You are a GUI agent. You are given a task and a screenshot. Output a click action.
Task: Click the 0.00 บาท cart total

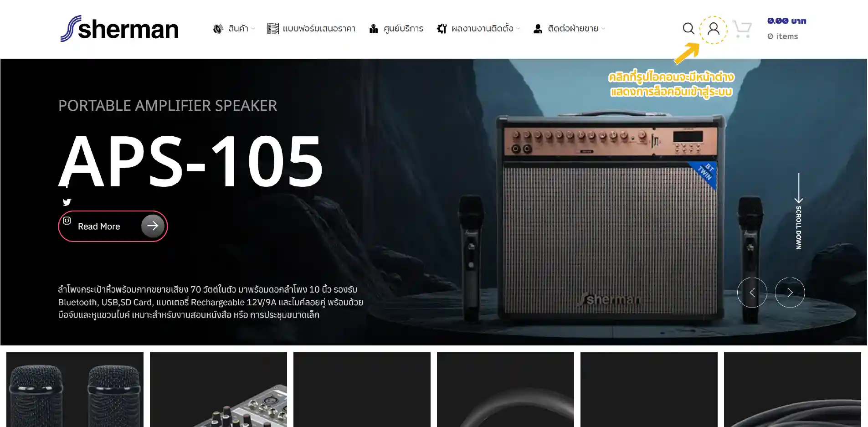pos(786,21)
